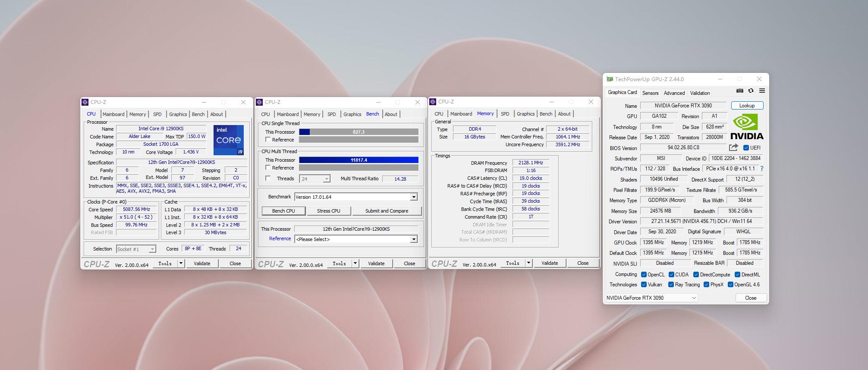868x370 pixels.
Task: Click the Memory CPU-Z window's title icon
Action: [x=433, y=102]
